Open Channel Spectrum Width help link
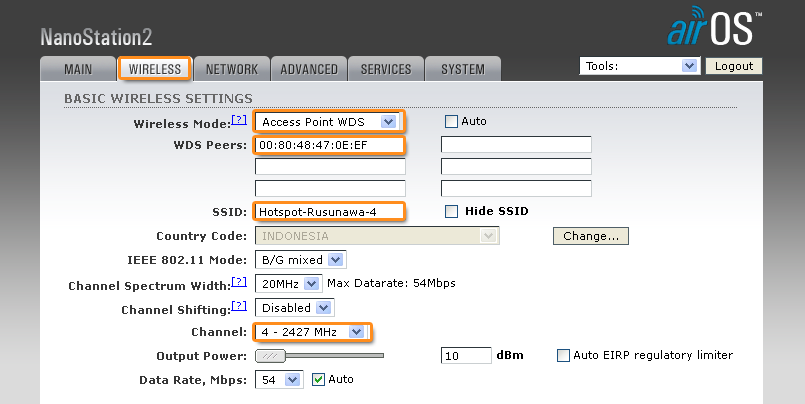This screenshot has height=404, width=805. [238, 282]
